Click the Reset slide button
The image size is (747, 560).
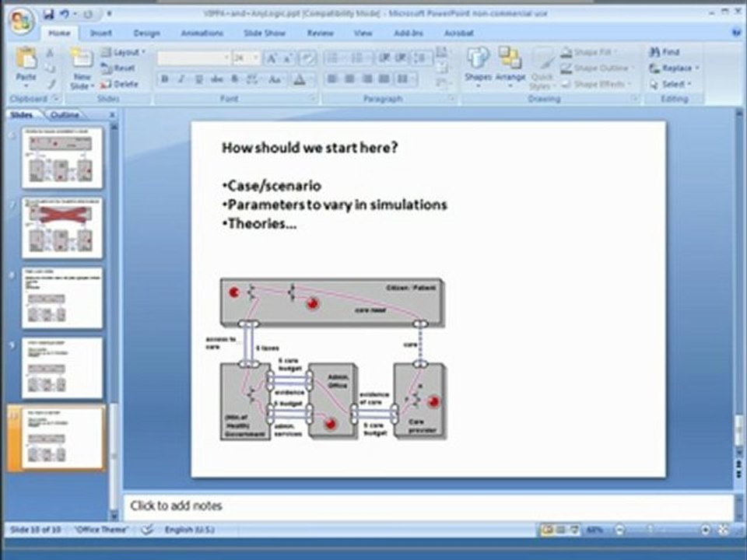point(118,68)
